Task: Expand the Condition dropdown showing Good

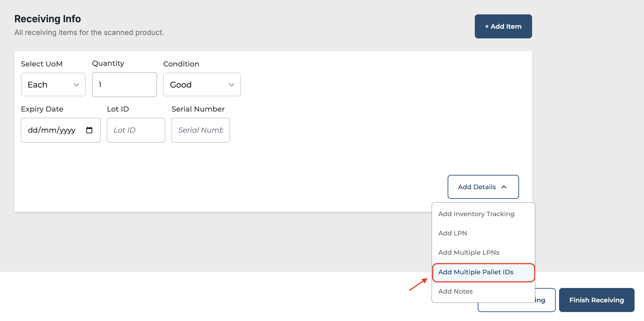Action: (x=231, y=85)
